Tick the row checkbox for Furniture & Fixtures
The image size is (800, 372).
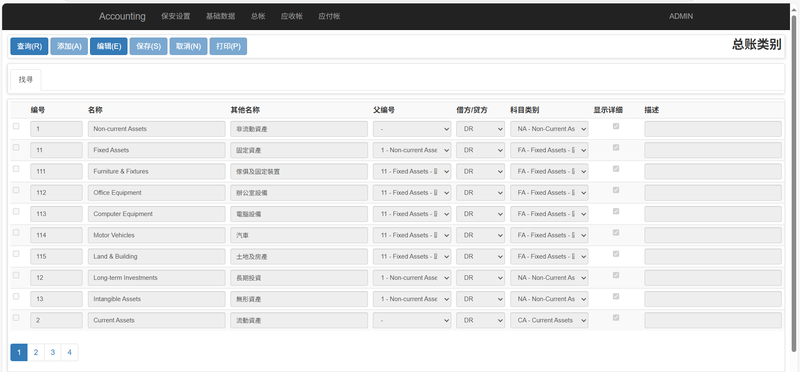pyautogui.click(x=16, y=169)
